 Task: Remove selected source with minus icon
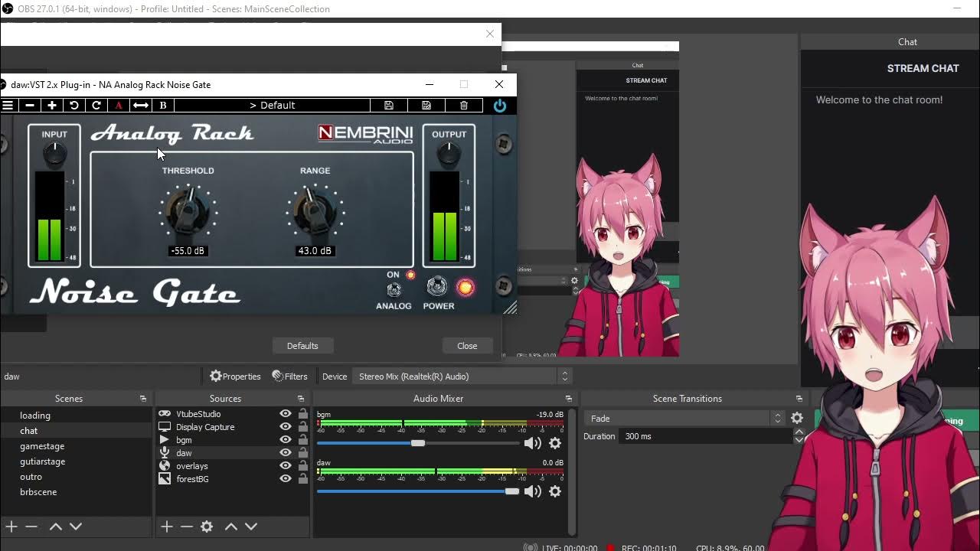(x=187, y=527)
